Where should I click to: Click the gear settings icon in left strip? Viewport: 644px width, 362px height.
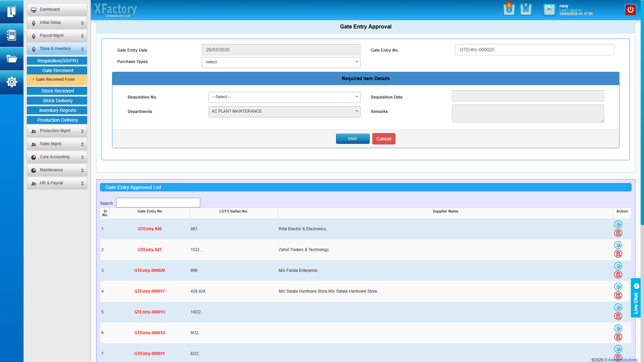[12, 82]
